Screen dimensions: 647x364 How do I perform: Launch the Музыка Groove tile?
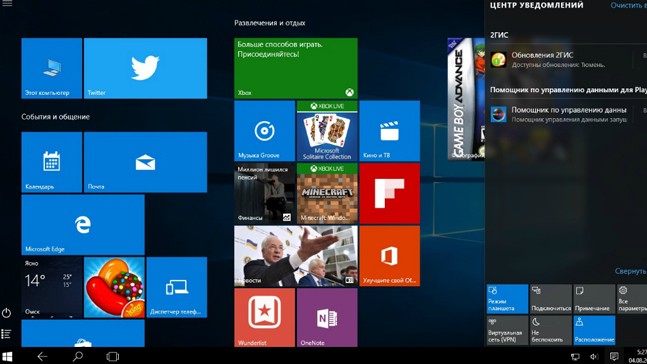264,131
